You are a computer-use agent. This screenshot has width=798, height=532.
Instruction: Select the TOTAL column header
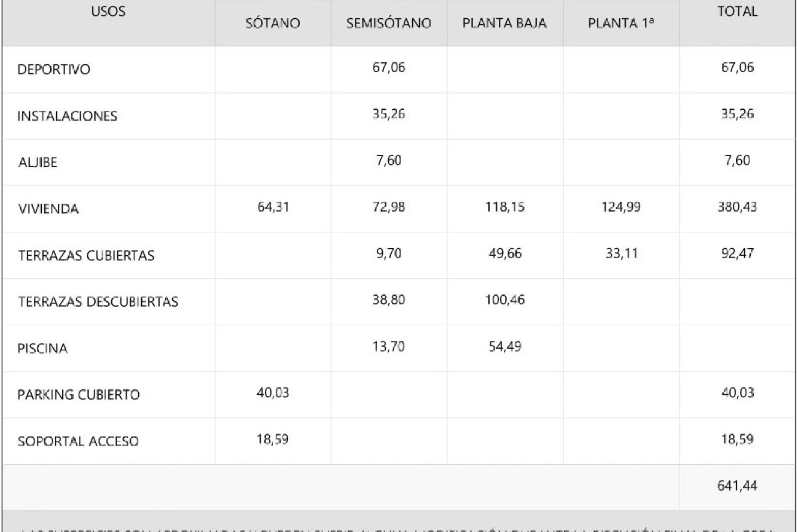737,11
